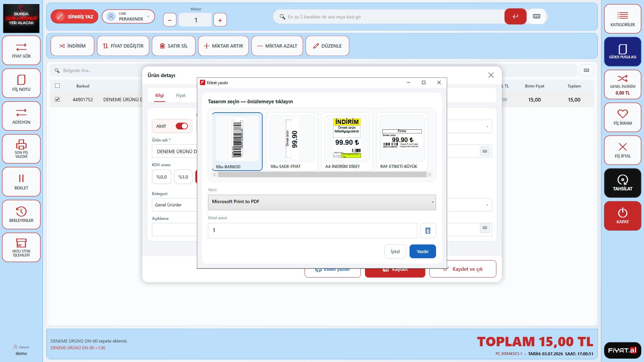Open BEKLEYENLER waiting orders
The width and height of the screenshot is (644, 362).
[x=21, y=215]
